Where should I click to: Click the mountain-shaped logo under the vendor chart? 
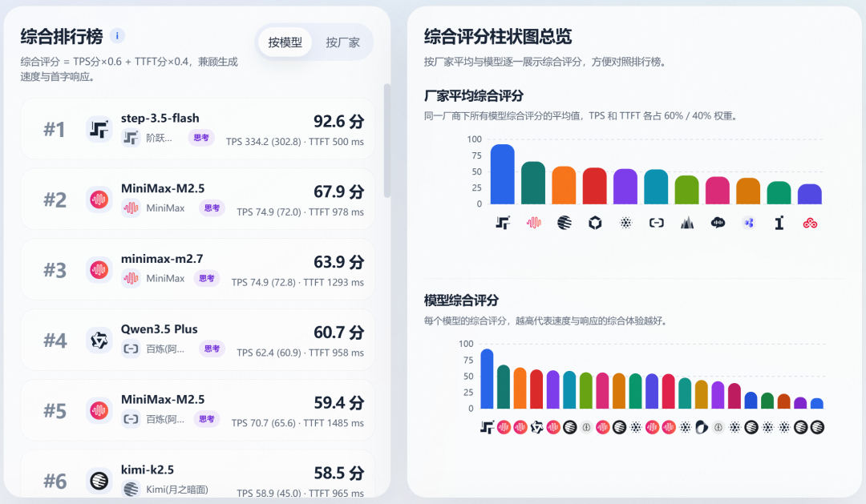pos(687,224)
